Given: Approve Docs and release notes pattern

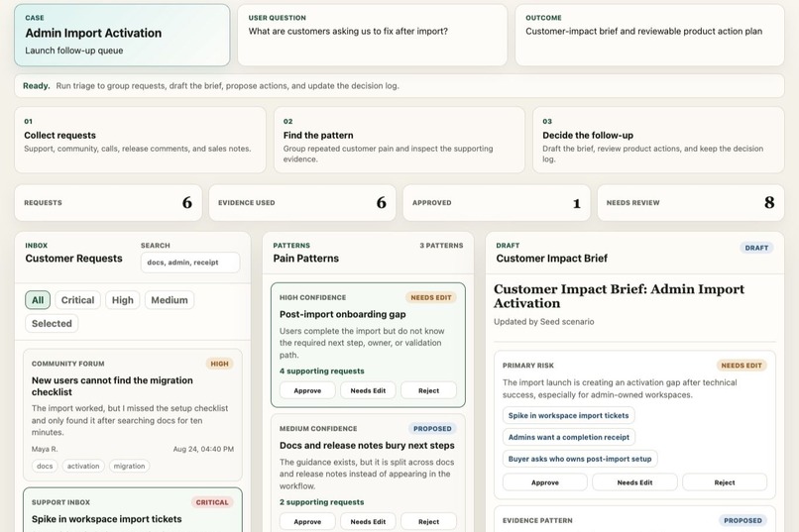Looking at the screenshot, I should [x=307, y=521].
